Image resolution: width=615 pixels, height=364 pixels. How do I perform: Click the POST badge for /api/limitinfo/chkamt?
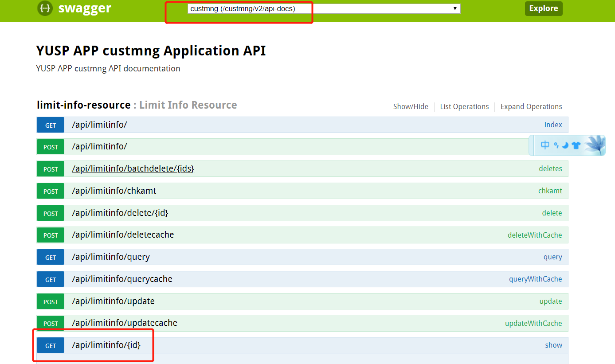click(x=51, y=191)
